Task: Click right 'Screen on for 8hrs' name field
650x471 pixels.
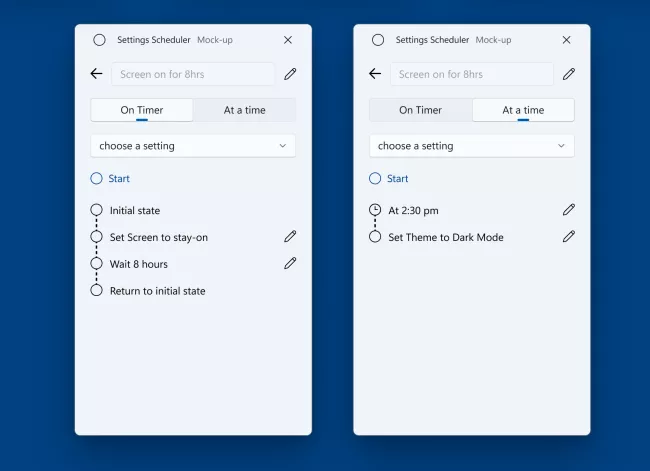Action: click(471, 74)
